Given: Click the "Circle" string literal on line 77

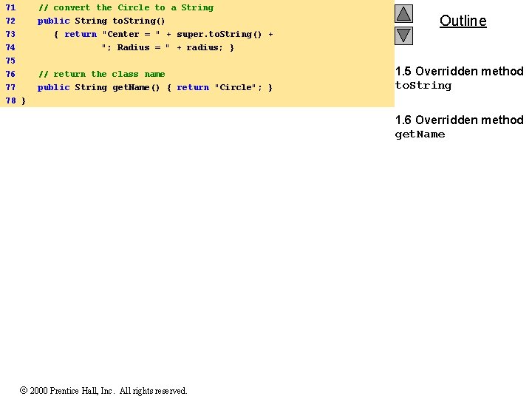Looking at the screenshot, I should [x=235, y=87].
